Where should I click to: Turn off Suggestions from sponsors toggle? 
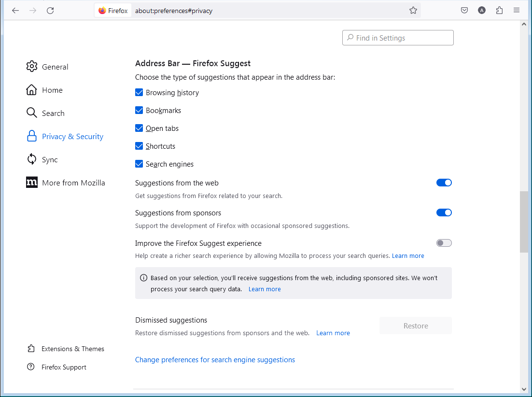click(x=444, y=213)
